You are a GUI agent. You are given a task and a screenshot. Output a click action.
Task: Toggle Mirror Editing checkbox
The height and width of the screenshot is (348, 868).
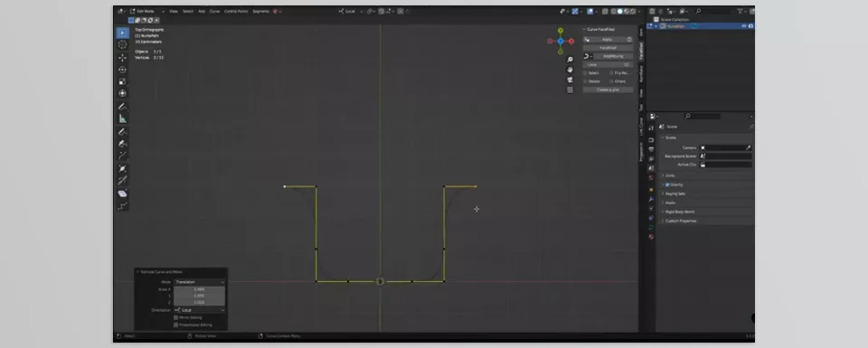pyautogui.click(x=176, y=317)
